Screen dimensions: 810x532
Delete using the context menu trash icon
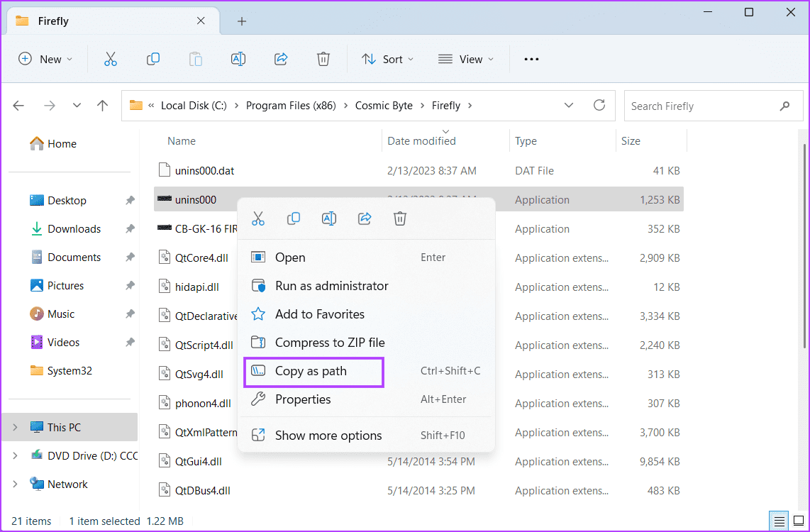click(400, 218)
